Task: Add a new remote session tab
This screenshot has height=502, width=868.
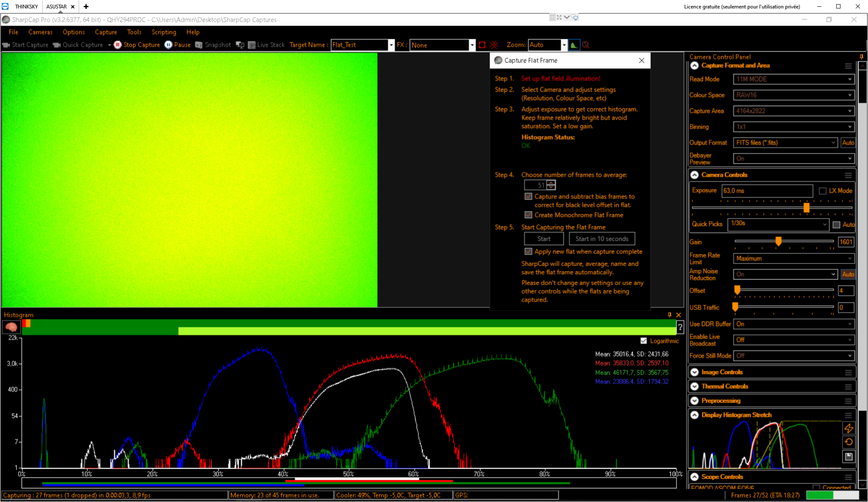Action: 86,6
